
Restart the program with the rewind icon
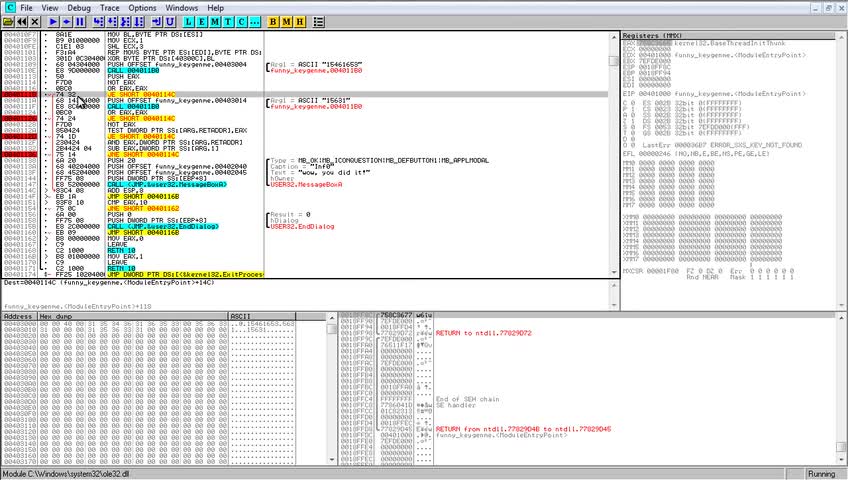[22, 22]
